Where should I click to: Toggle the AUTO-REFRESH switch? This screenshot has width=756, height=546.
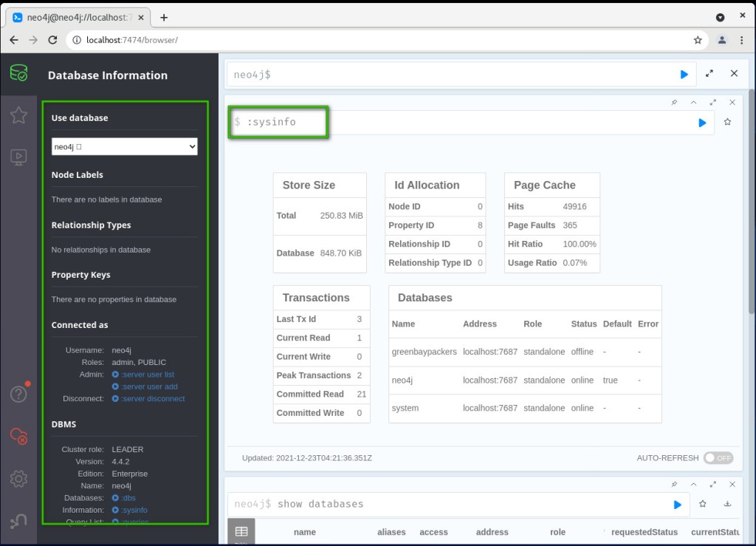click(x=718, y=458)
